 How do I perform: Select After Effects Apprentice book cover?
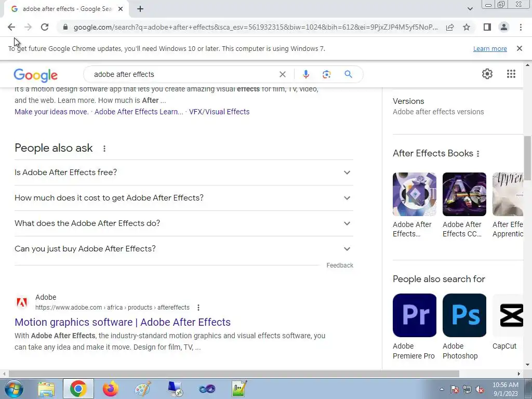click(508, 194)
